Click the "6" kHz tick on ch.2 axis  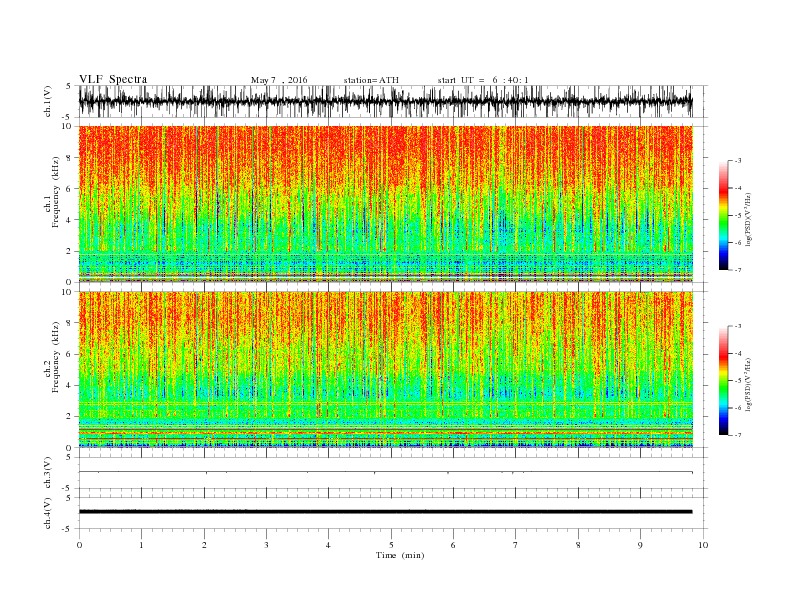click(x=69, y=354)
